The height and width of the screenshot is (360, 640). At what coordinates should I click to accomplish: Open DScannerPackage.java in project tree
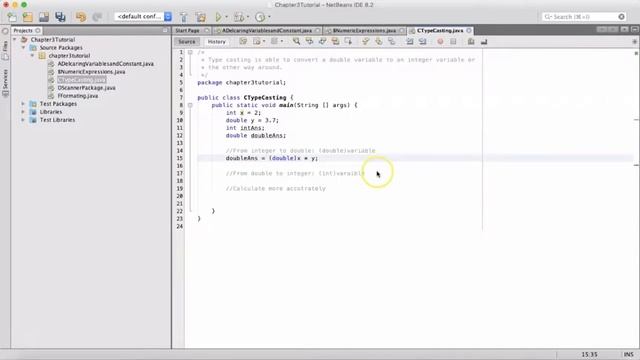[87, 88]
